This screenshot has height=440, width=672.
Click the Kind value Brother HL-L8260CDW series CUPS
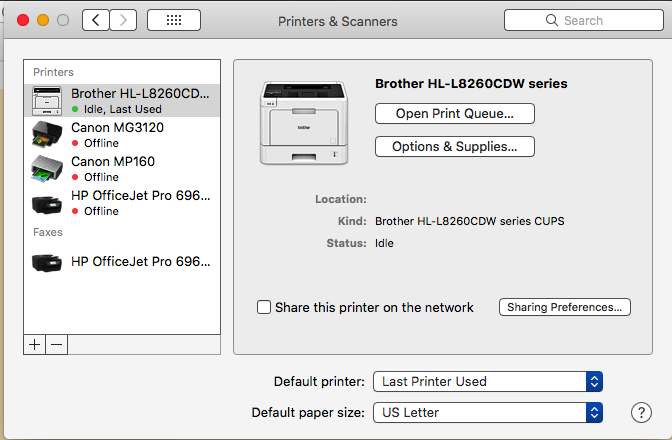click(469, 221)
